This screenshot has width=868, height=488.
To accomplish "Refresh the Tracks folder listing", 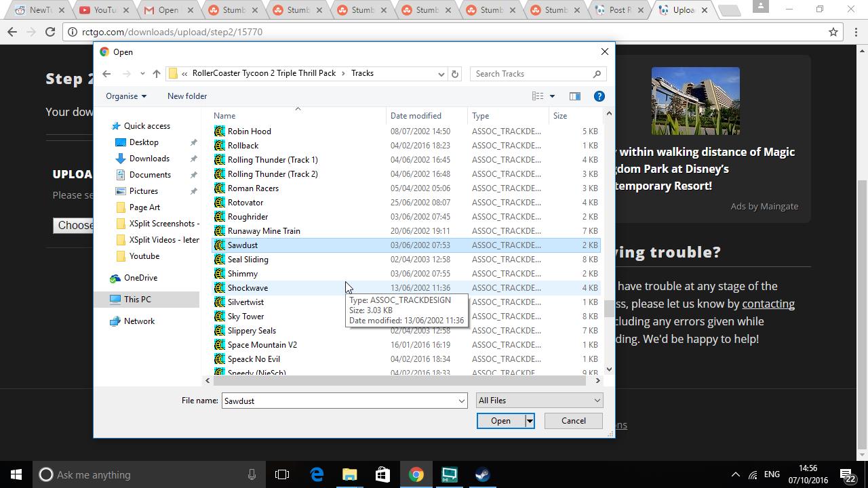I will pos(455,74).
